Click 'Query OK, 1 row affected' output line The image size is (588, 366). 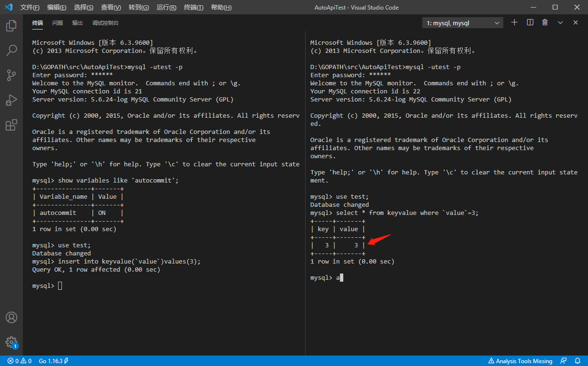pos(96,270)
